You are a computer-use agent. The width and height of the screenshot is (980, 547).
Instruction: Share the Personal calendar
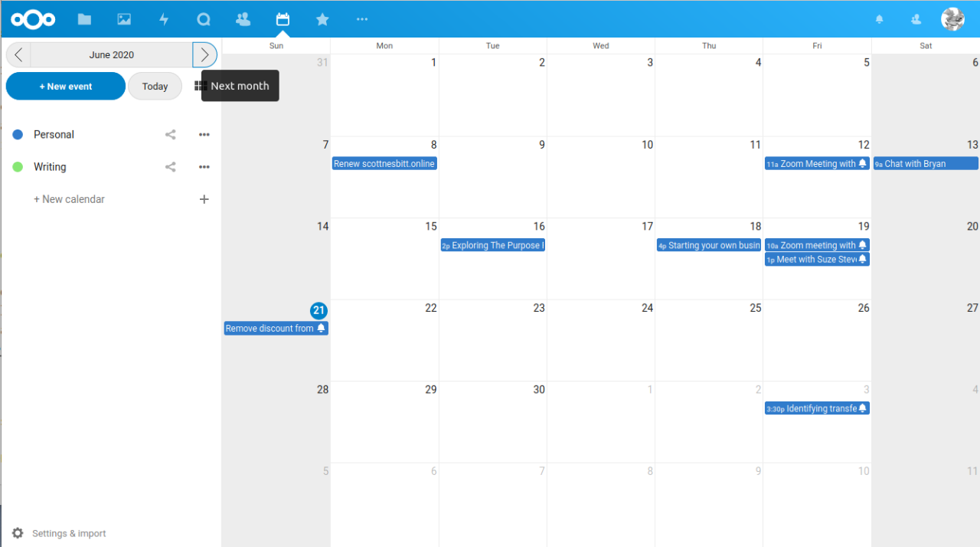[171, 135]
